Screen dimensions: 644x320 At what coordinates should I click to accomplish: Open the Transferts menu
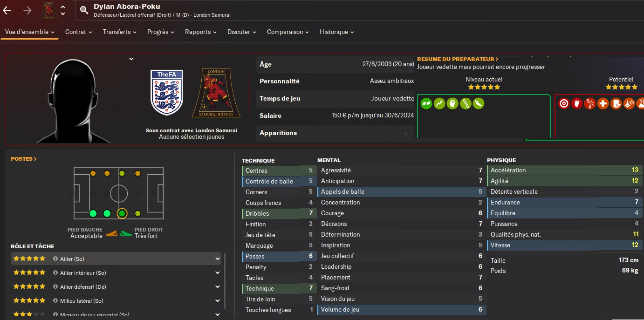coord(120,32)
